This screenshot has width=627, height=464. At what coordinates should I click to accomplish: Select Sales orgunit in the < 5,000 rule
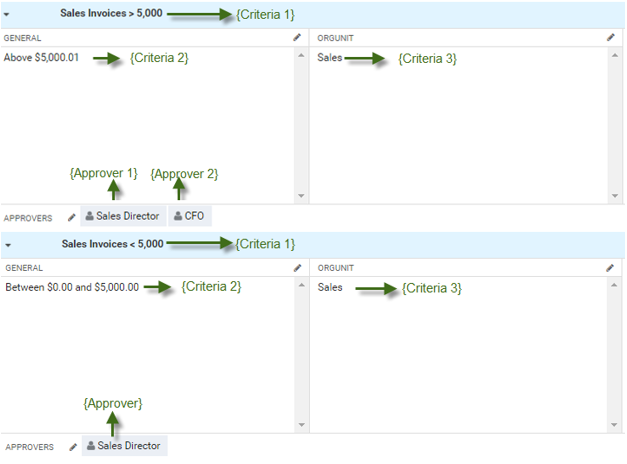(329, 287)
